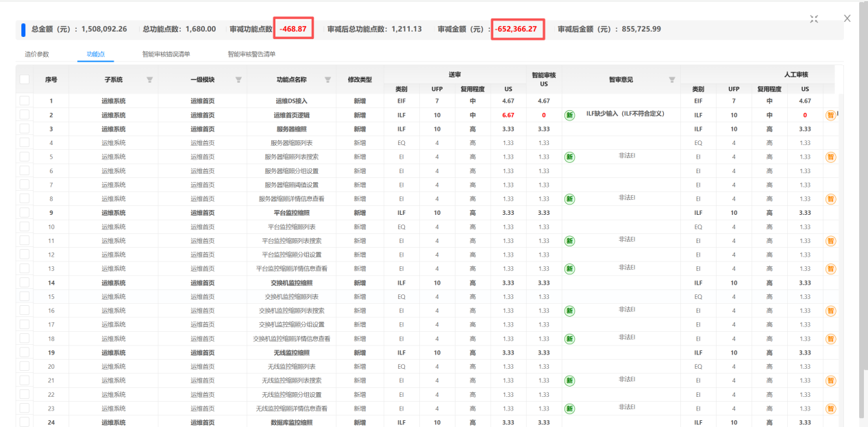This screenshot has height=427, width=868.
Task: Click the green 新 badge in row 21
Action: tap(569, 380)
